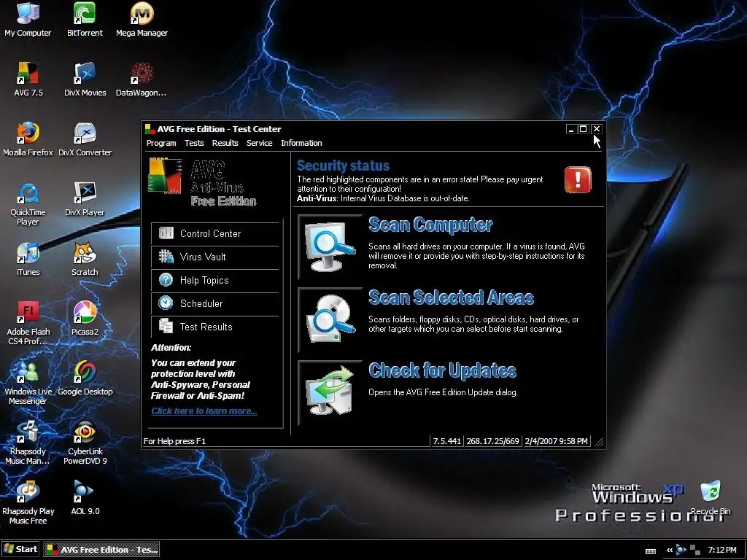Select Adobe Flash CS4 Professional icon
This screenshot has height=560, width=747.
pyautogui.click(x=28, y=323)
